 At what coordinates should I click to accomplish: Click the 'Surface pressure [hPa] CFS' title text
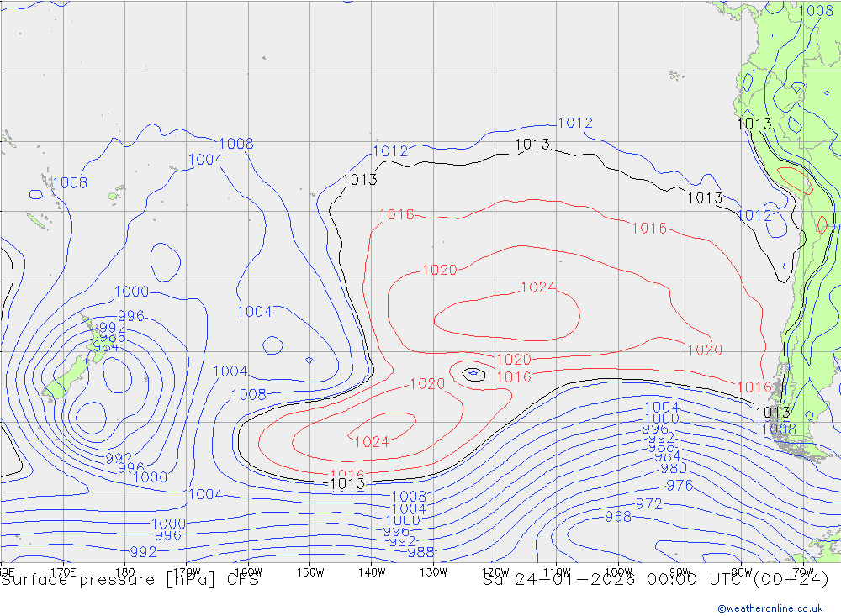(130, 580)
